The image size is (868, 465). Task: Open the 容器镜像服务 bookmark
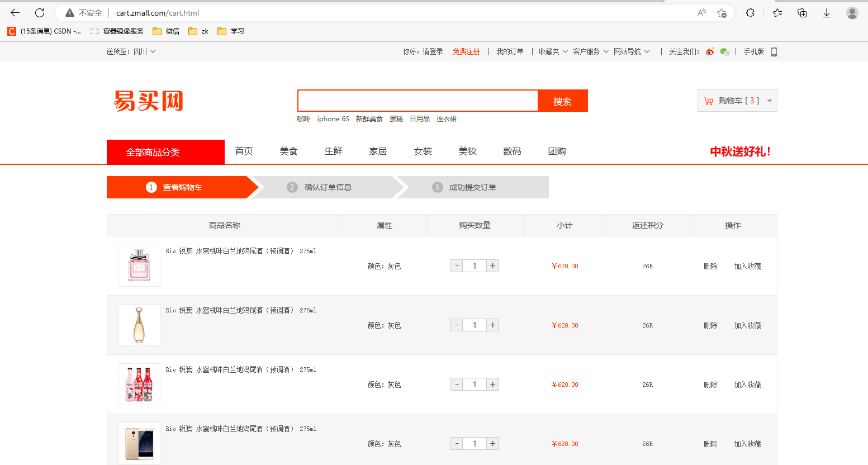(117, 31)
